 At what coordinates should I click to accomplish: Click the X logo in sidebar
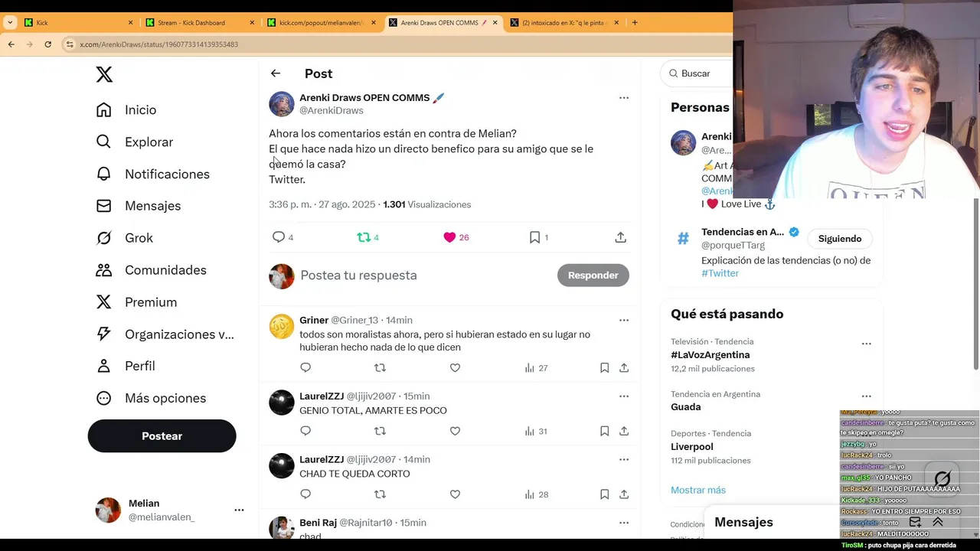(x=104, y=74)
